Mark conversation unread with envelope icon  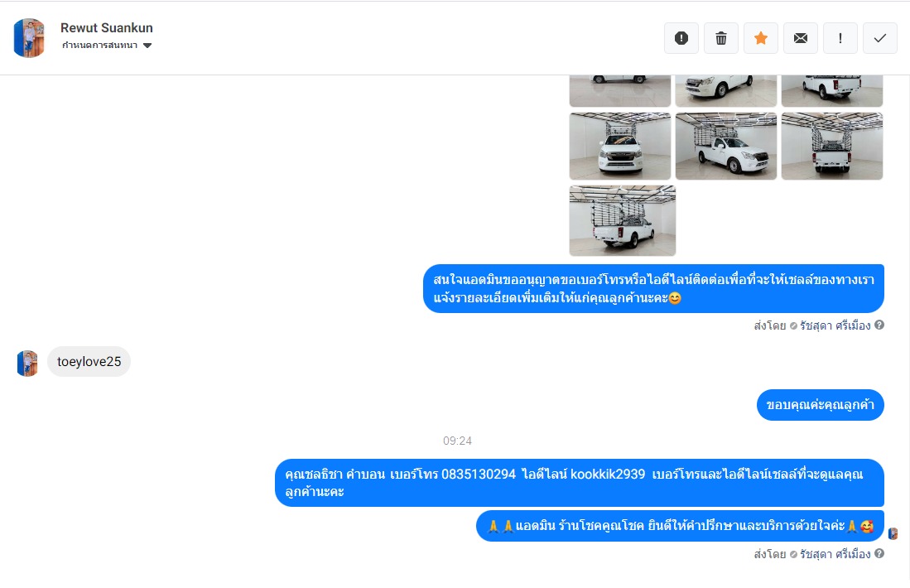[x=801, y=38]
